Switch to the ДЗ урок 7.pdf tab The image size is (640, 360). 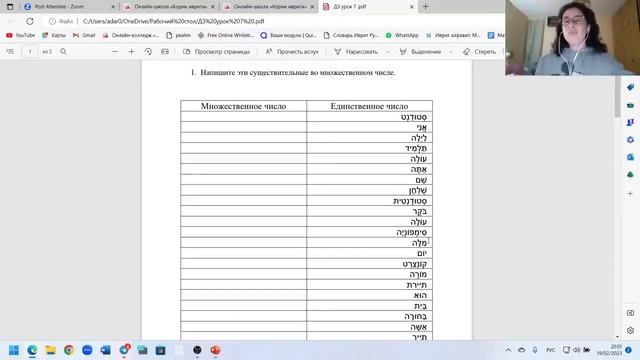tap(350, 7)
